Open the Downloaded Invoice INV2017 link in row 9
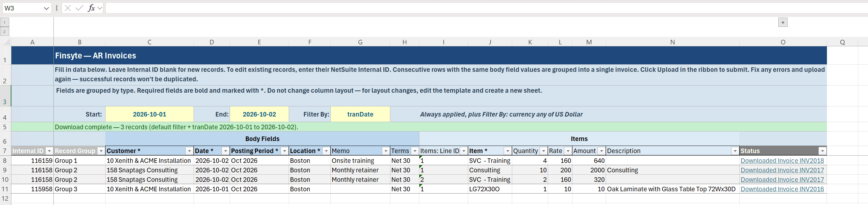The height and width of the screenshot is (205, 868). [782, 170]
